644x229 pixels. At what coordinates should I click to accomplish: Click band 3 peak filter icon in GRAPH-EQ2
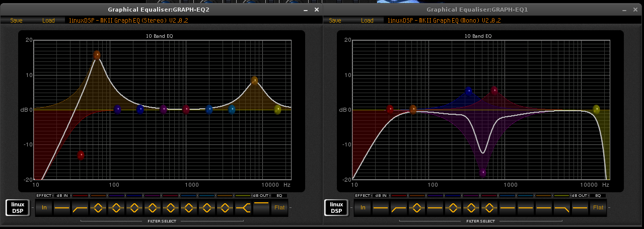tap(117, 207)
